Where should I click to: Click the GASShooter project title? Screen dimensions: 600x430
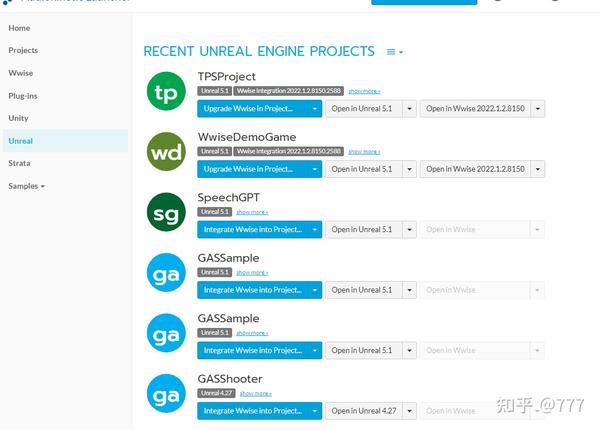(230, 379)
